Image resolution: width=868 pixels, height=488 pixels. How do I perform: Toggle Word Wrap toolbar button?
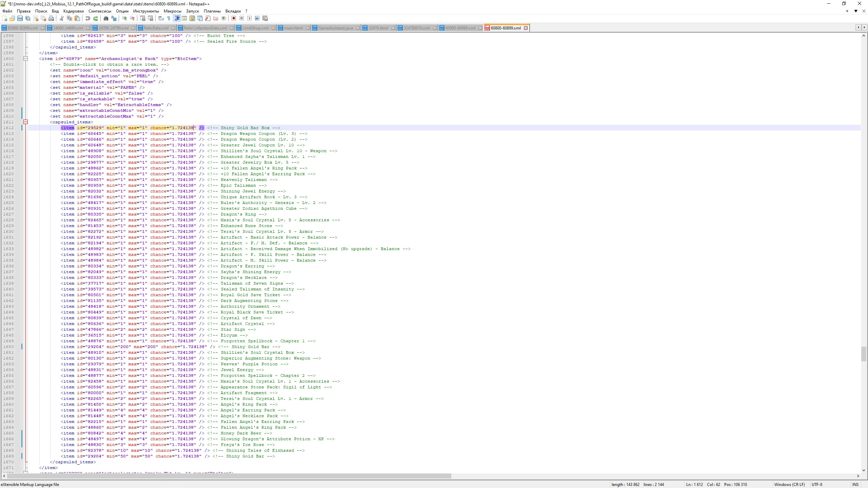(x=161, y=18)
